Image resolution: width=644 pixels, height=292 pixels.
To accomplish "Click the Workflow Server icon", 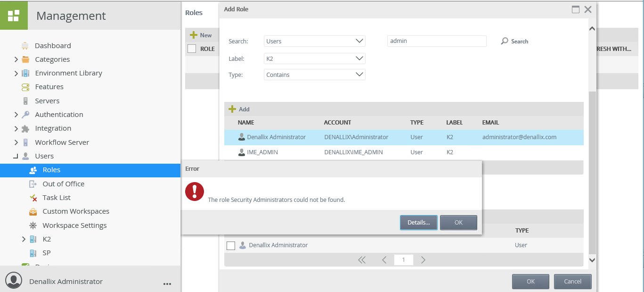I will click(25, 142).
